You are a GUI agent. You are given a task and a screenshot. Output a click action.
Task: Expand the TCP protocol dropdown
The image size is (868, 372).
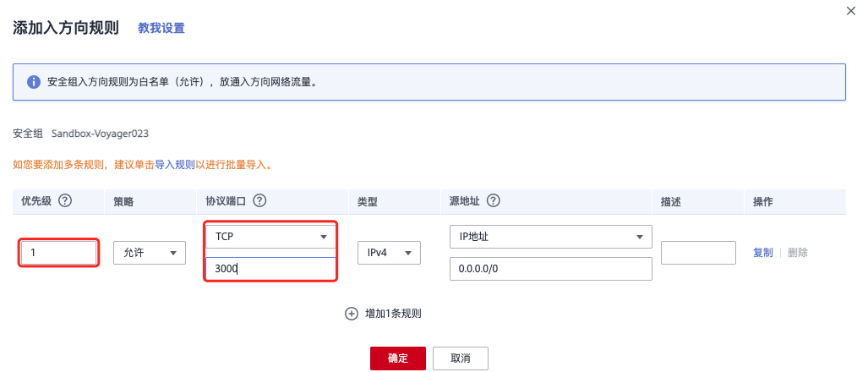point(270,238)
